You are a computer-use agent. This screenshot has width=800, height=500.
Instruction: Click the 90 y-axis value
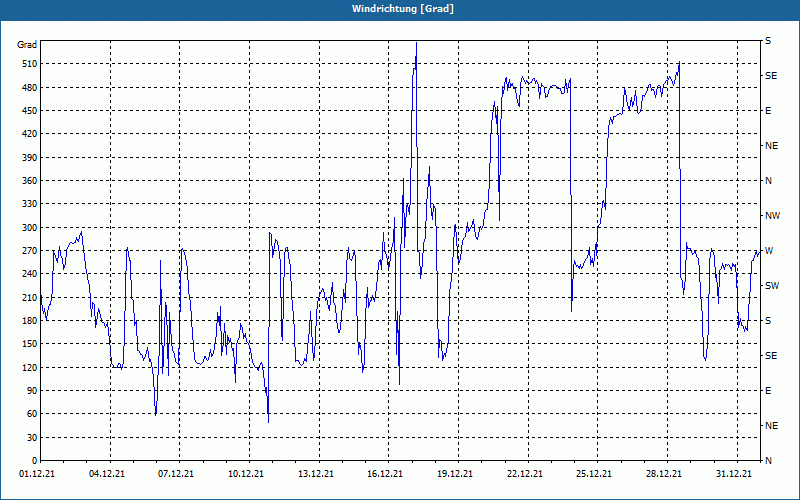coord(32,390)
